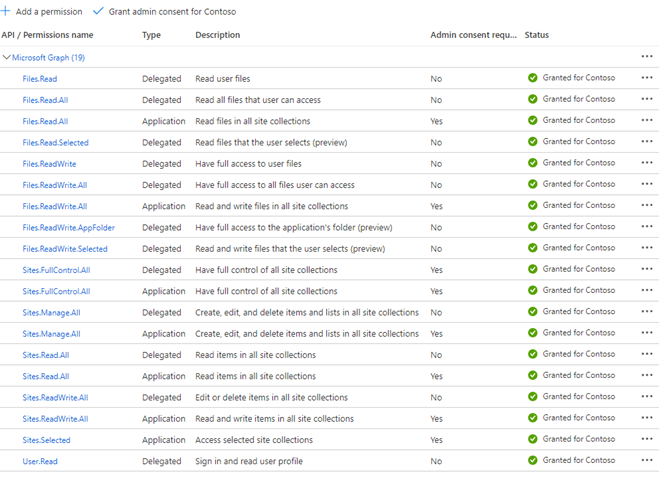The width and height of the screenshot is (665, 481).
Task: Open the Microsoft Graph (19) API link
Action: click(48, 57)
